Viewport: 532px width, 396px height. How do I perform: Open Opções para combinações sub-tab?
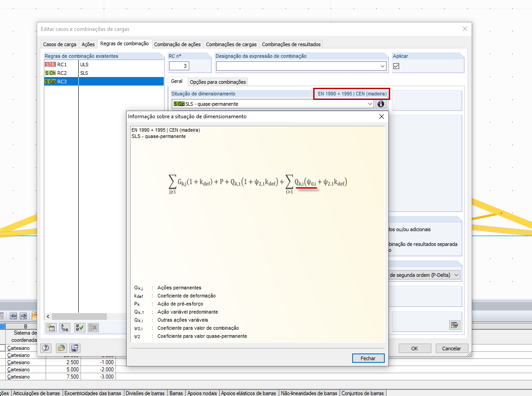tap(218, 82)
